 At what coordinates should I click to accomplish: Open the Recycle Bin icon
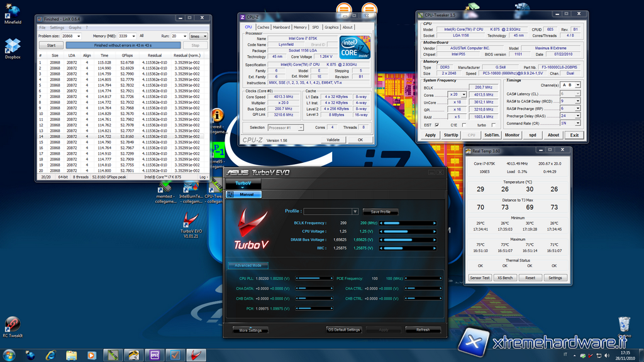(623, 324)
